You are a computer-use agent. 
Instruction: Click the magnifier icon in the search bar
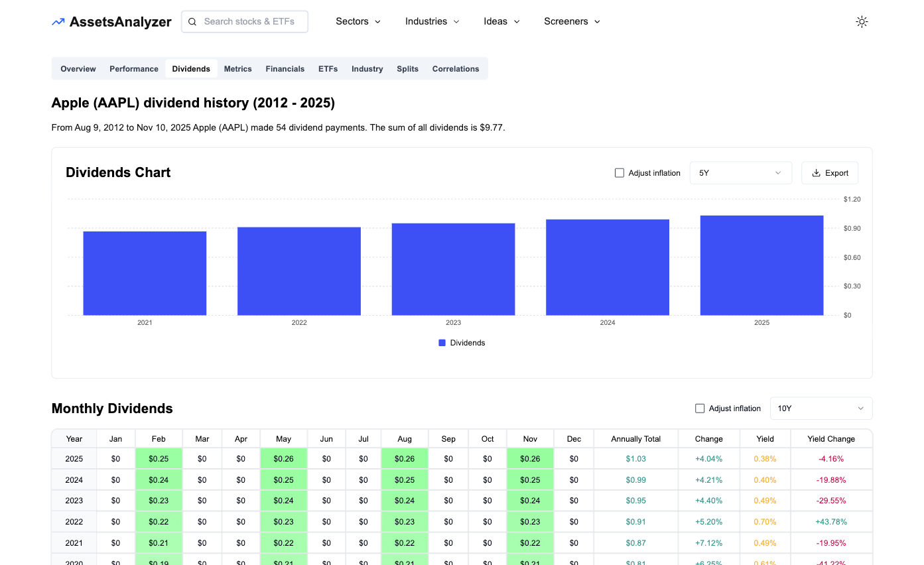(192, 21)
